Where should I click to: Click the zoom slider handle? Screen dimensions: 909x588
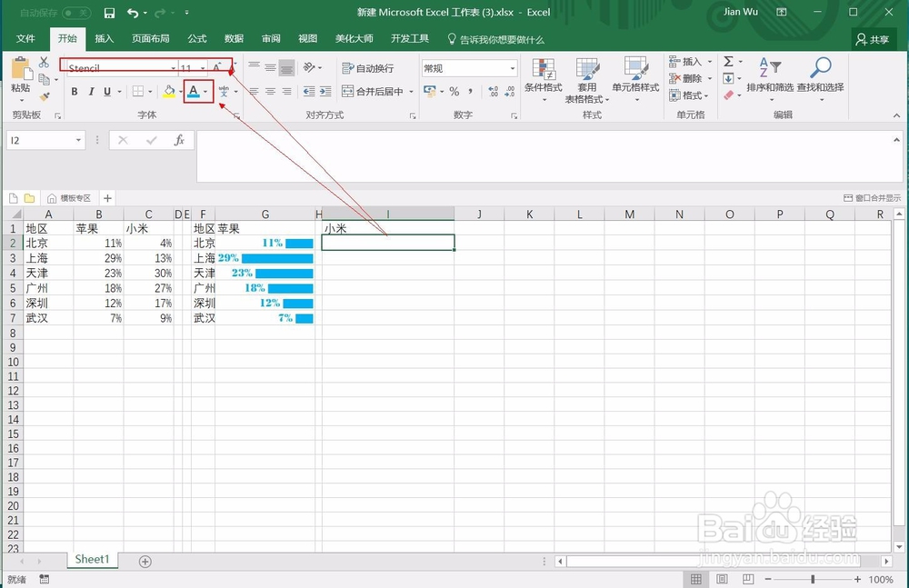point(813,579)
